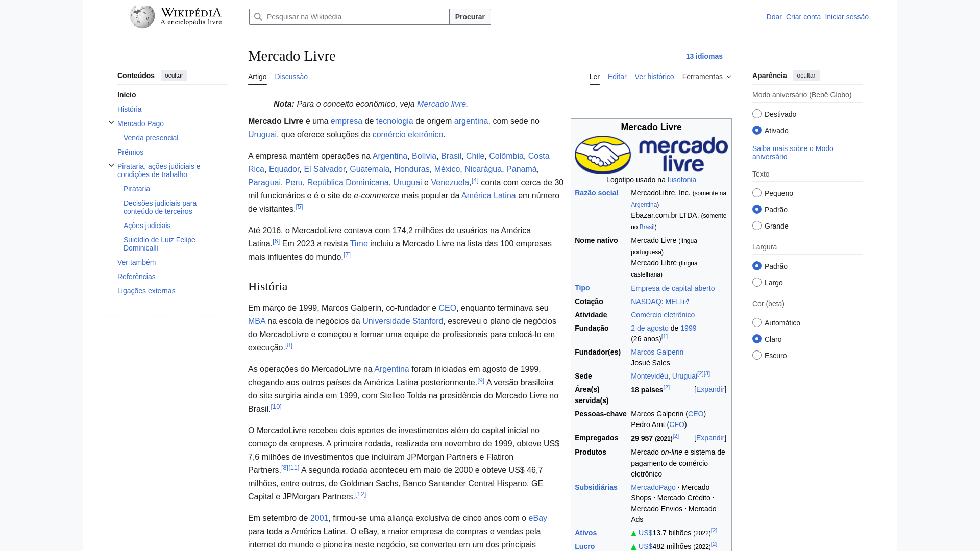Image resolution: width=980 pixels, height=551 pixels.
Task: Collapse the Mercado Pago contents section
Action: click(x=111, y=122)
